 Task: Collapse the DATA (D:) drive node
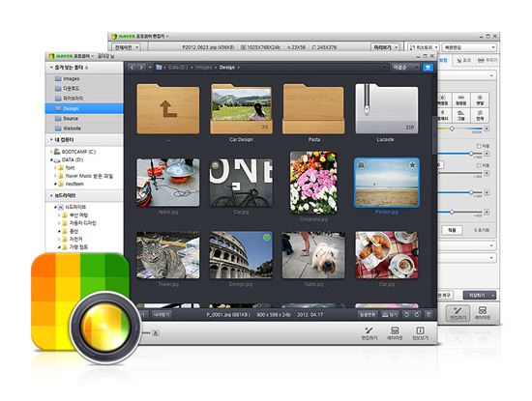[51, 159]
